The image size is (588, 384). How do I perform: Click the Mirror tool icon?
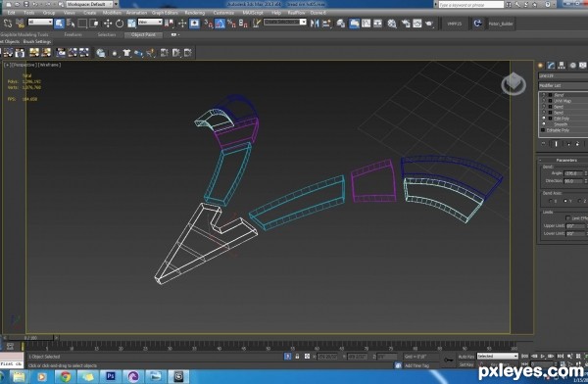tap(315, 24)
